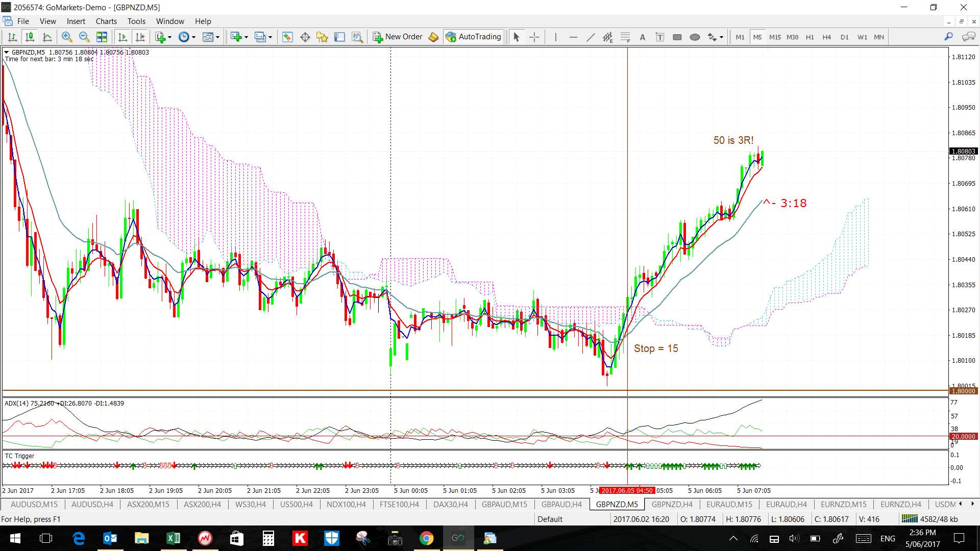980x551 pixels.
Task: Switch chart to bar chart mode
Action: pyautogui.click(x=12, y=37)
